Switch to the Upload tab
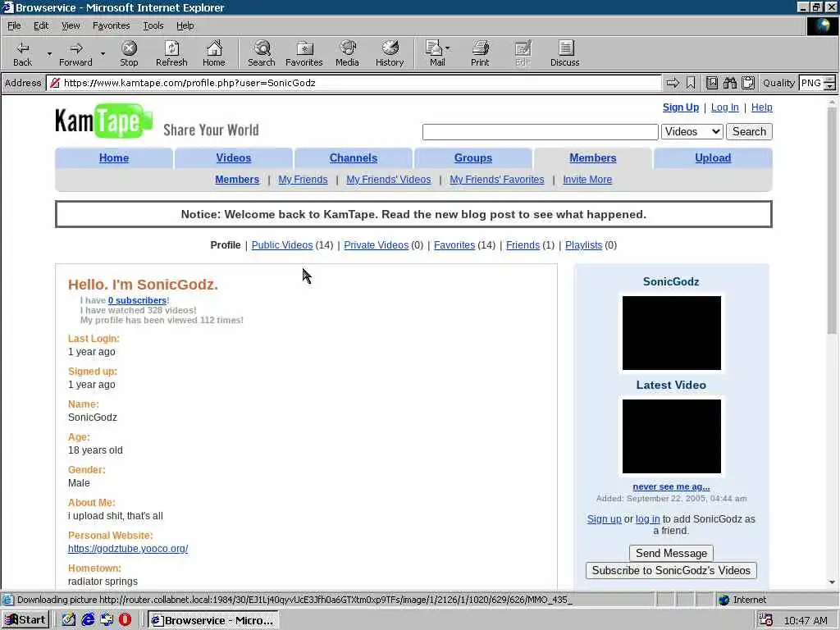Screen dimensions: 840x630 pos(713,158)
